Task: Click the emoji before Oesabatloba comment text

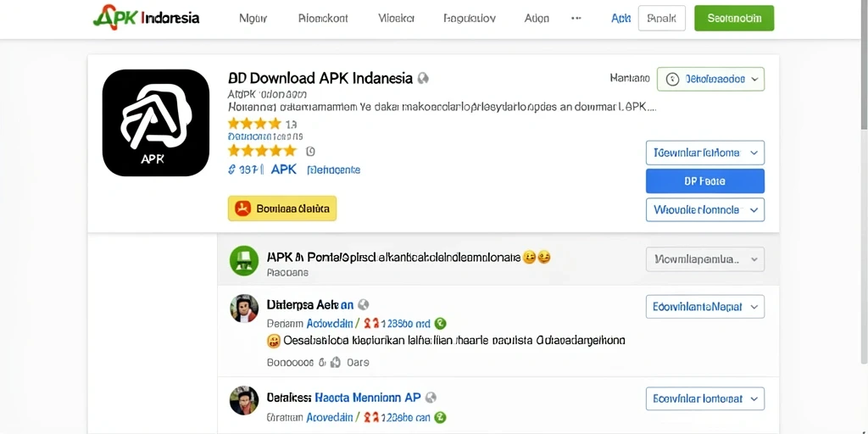Action: [x=274, y=341]
